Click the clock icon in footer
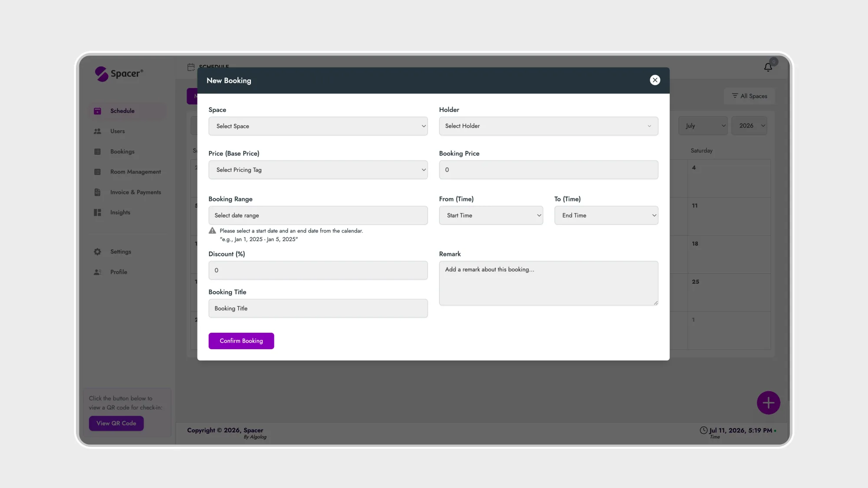Screen dimensions: 868x488 coord(704,430)
